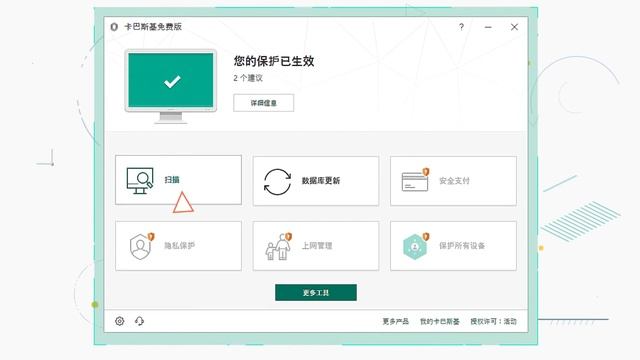Click the 您的保护已生效 status heading
Image resolution: width=640 pixels, height=360 pixels.
click(x=274, y=61)
